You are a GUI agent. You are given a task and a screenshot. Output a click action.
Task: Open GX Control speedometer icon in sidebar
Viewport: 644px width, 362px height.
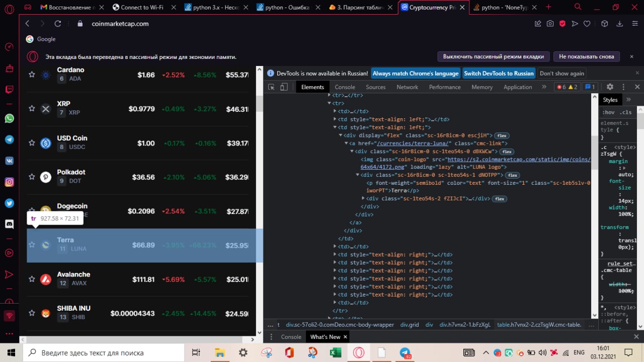pos(9,47)
